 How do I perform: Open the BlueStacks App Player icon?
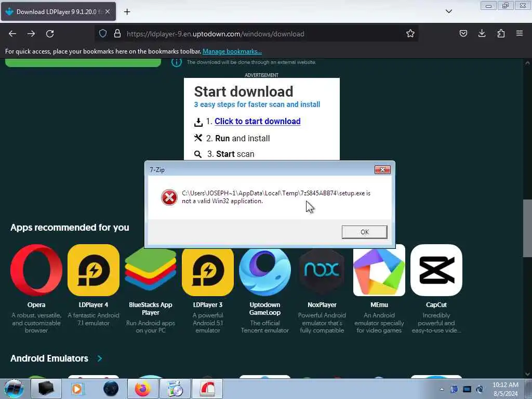[x=151, y=270]
